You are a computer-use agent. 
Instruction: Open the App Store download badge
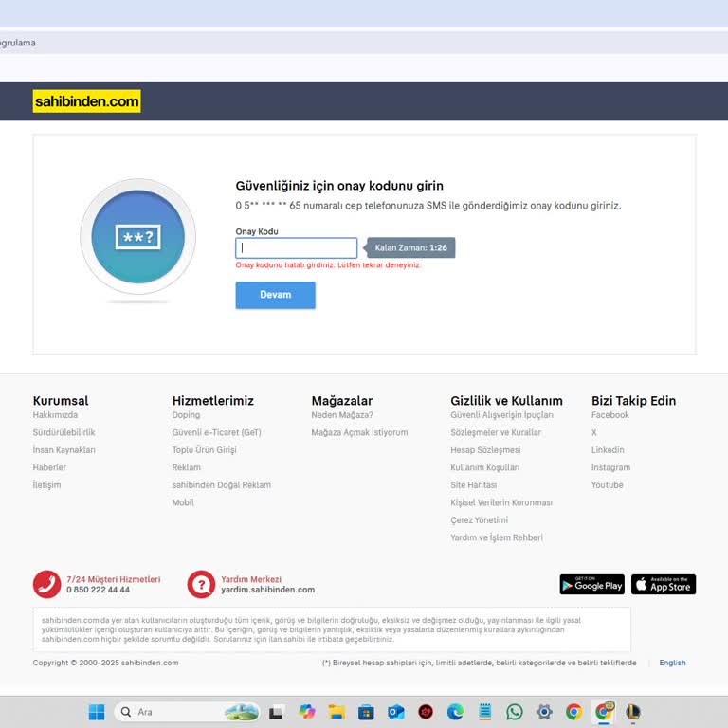point(664,585)
